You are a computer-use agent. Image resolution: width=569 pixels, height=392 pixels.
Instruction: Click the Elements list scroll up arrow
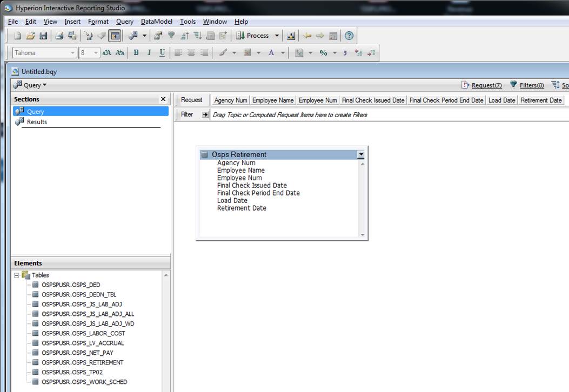(166, 275)
